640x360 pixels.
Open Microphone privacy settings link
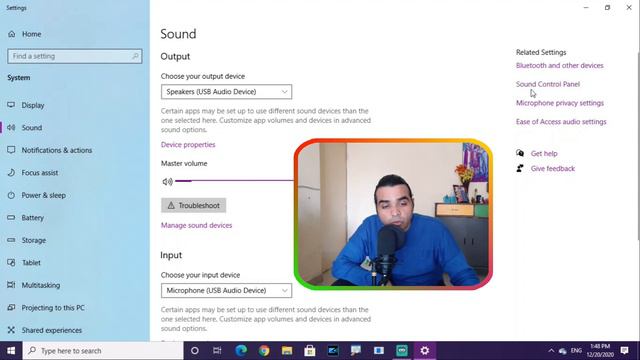(x=560, y=103)
